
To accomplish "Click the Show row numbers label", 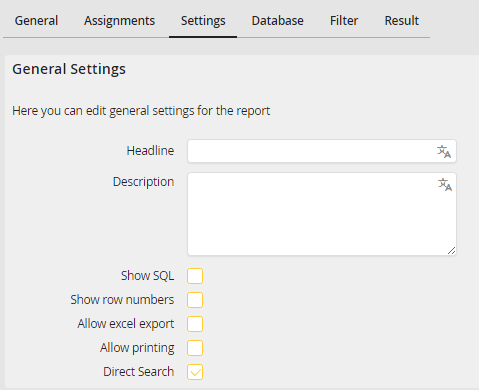I will (122, 300).
